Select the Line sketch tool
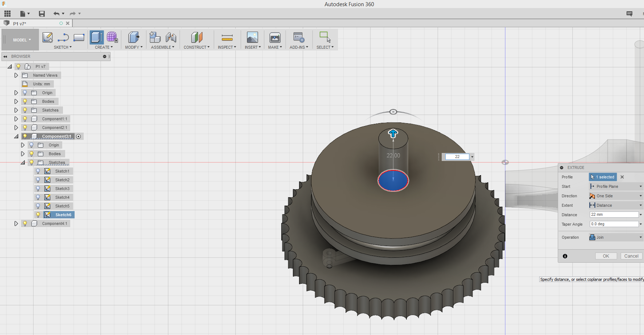This screenshot has height=335, width=644. click(63, 37)
